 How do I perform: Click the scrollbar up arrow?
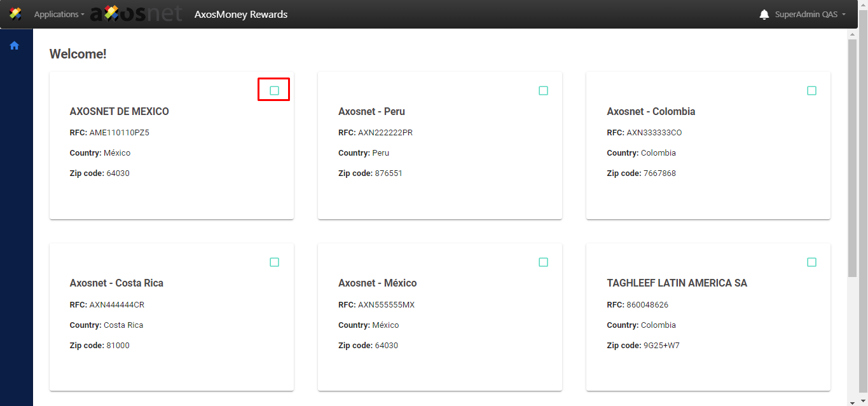[x=853, y=34]
